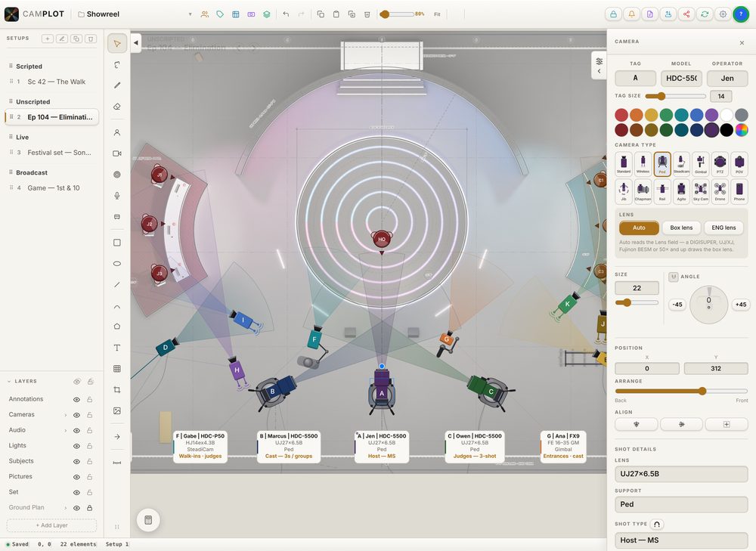The height and width of the screenshot is (551, 756).
Task: Select the text T tool
Action: (117, 348)
